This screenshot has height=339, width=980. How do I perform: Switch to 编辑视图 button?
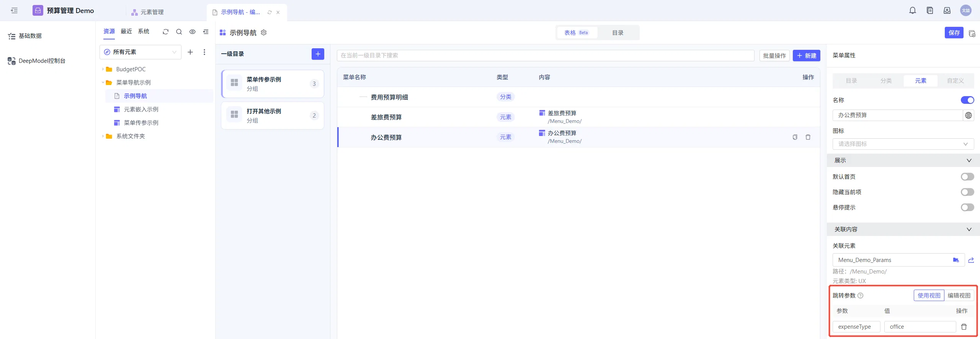click(x=959, y=296)
